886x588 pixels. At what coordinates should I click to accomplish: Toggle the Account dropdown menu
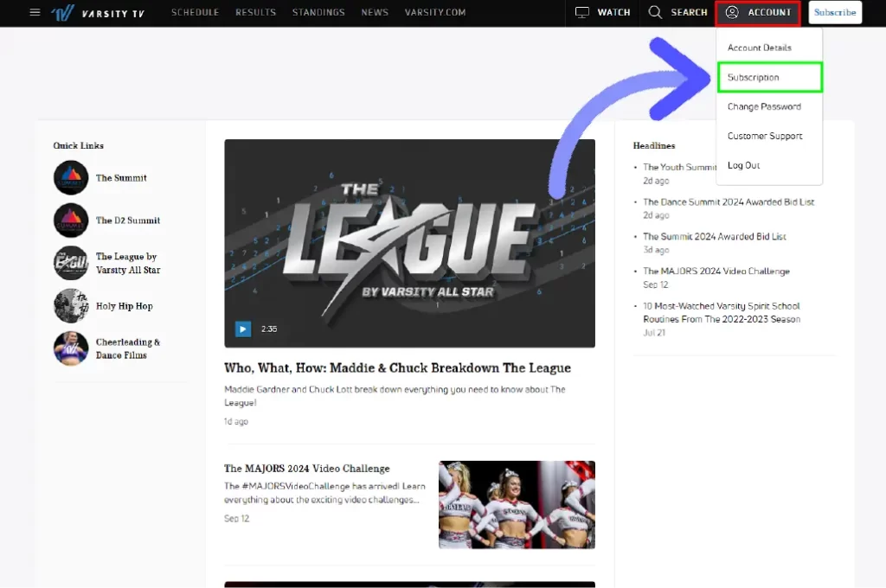pyautogui.click(x=758, y=12)
